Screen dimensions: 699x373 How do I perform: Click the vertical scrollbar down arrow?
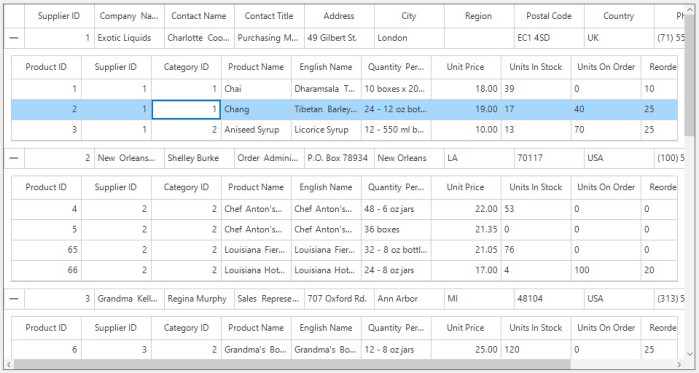point(690,355)
